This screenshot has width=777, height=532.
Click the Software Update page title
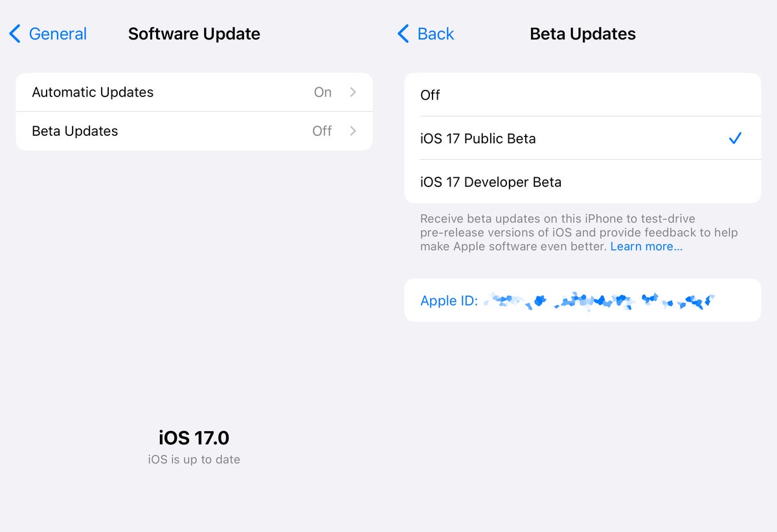pos(194,34)
